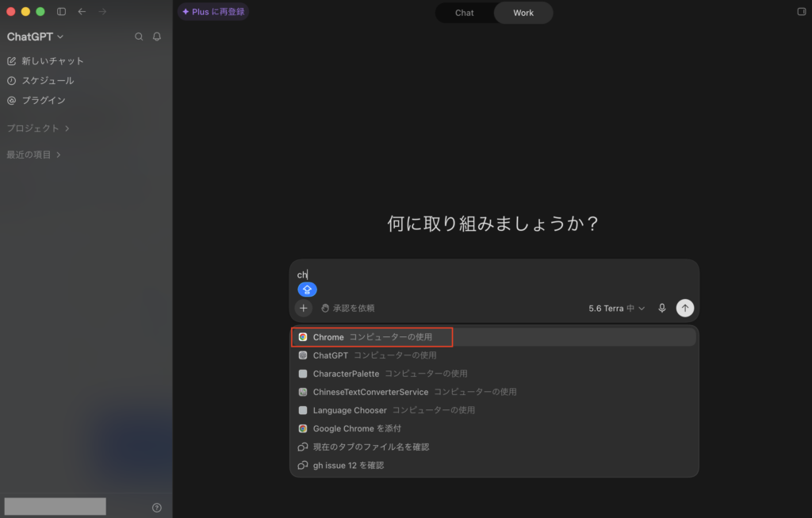This screenshot has width=812, height=518.
Task: Click the ChineseTextConverterService row icon
Action: pyautogui.click(x=303, y=392)
